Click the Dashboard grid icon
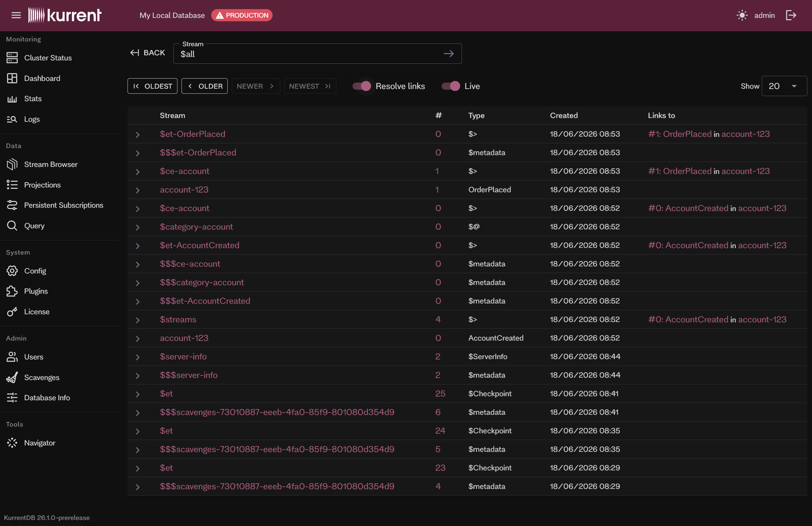Viewport: 812px width, 526px height. click(12, 78)
